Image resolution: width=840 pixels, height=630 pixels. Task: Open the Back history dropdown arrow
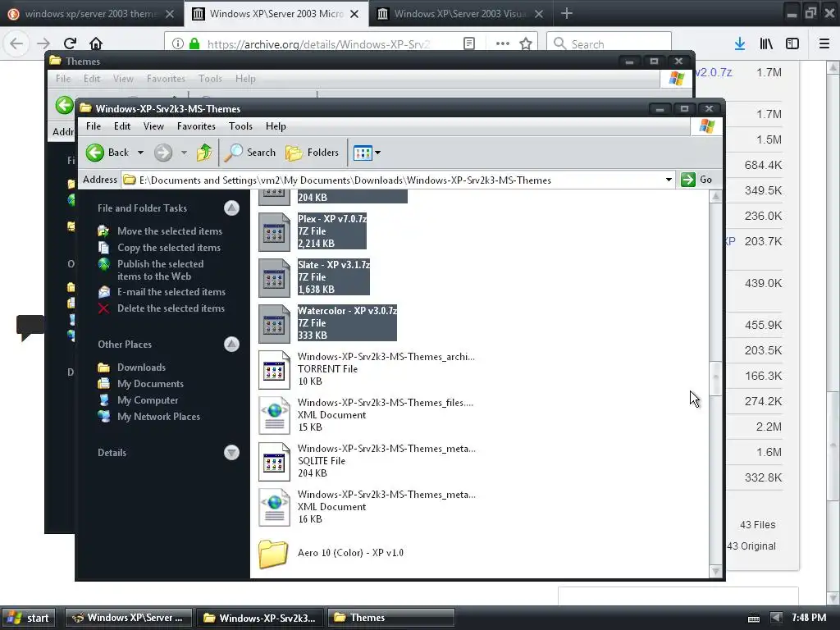click(140, 153)
